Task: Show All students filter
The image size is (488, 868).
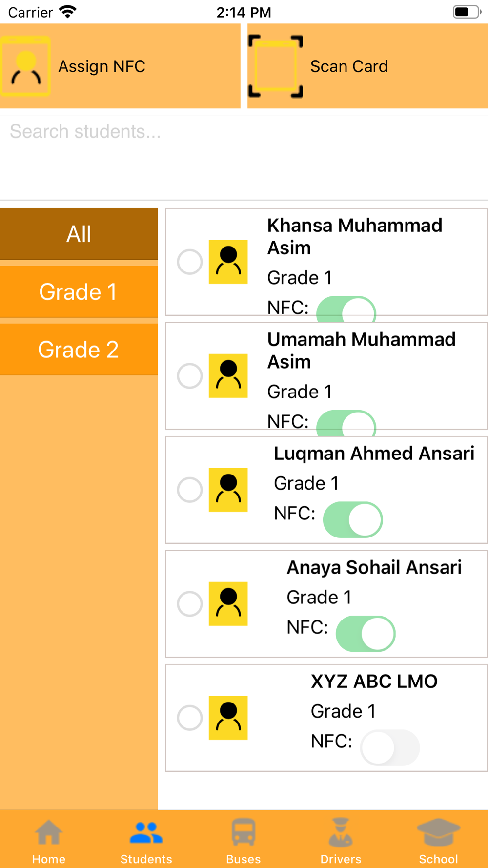Action: click(79, 234)
